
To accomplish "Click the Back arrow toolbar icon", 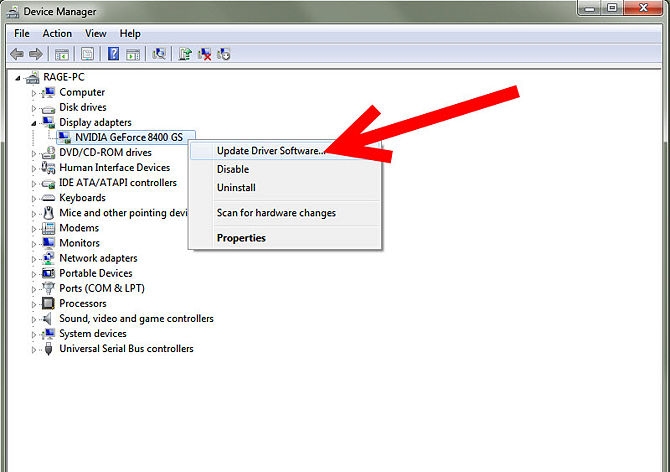I will click(17, 54).
